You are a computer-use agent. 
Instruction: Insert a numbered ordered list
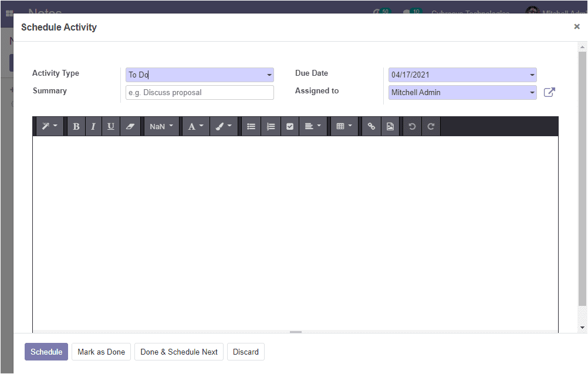pyautogui.click(x=271, y=126)
